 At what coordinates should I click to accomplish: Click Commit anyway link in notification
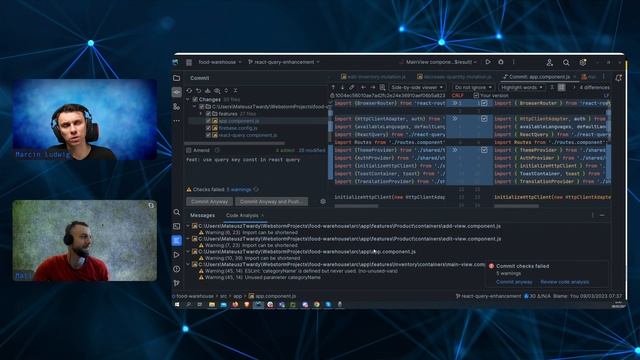tap(514, 282)
